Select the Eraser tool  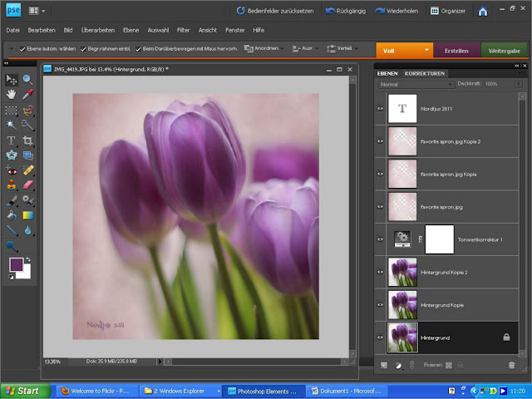tap(27, 185)
